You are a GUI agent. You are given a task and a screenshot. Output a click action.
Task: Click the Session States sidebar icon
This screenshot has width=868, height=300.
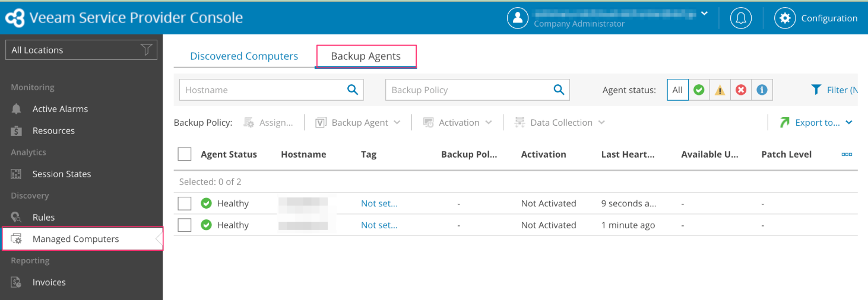17,174
